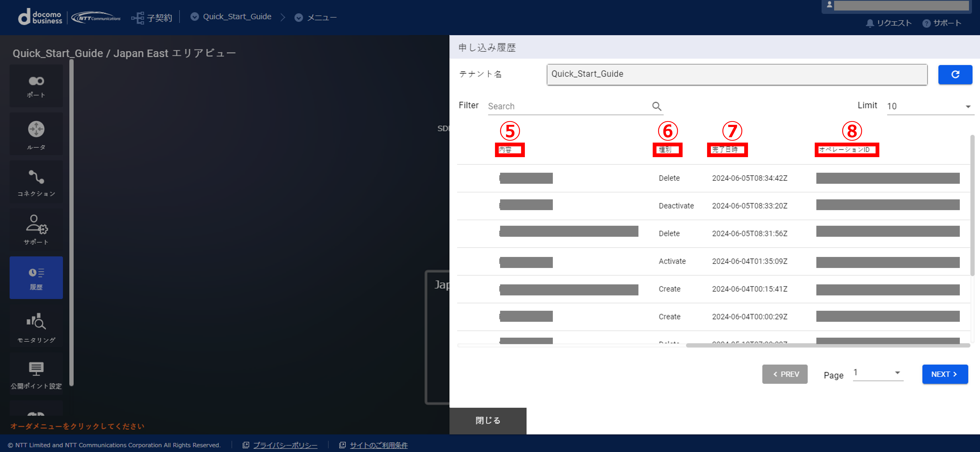Screen dimensions: 980x452
Task: Click the PREV page button
Action: coord(784,374)
